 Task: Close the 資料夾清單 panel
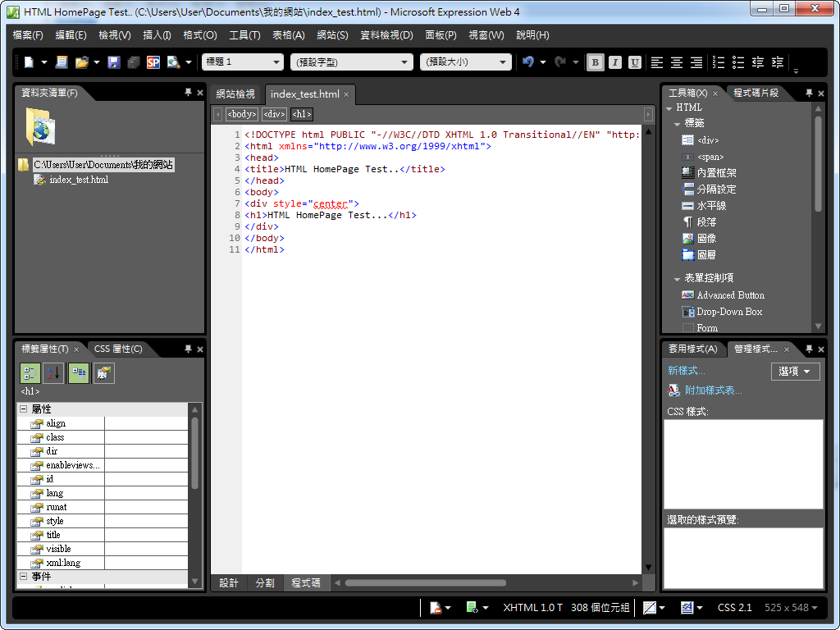[200, 93]
